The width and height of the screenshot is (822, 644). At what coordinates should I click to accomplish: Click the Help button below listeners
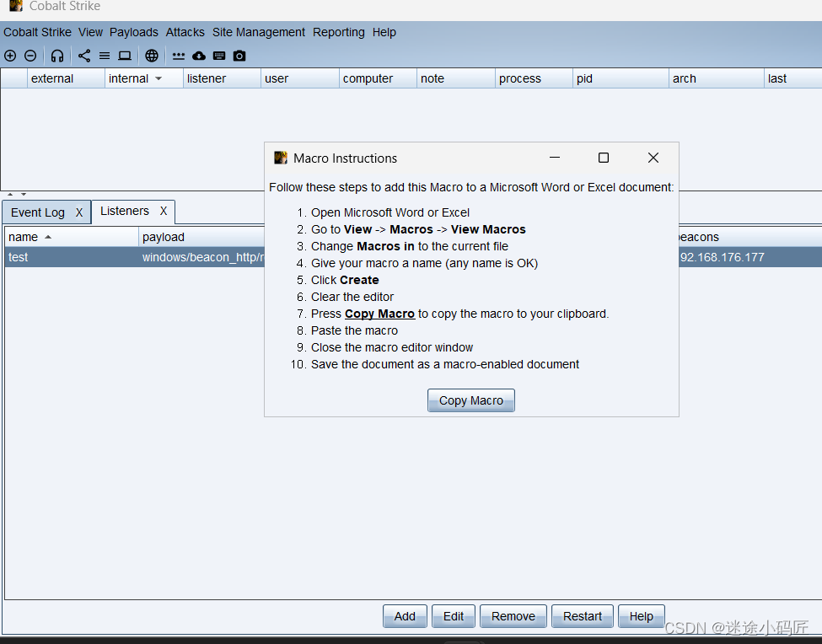[641, 616]
